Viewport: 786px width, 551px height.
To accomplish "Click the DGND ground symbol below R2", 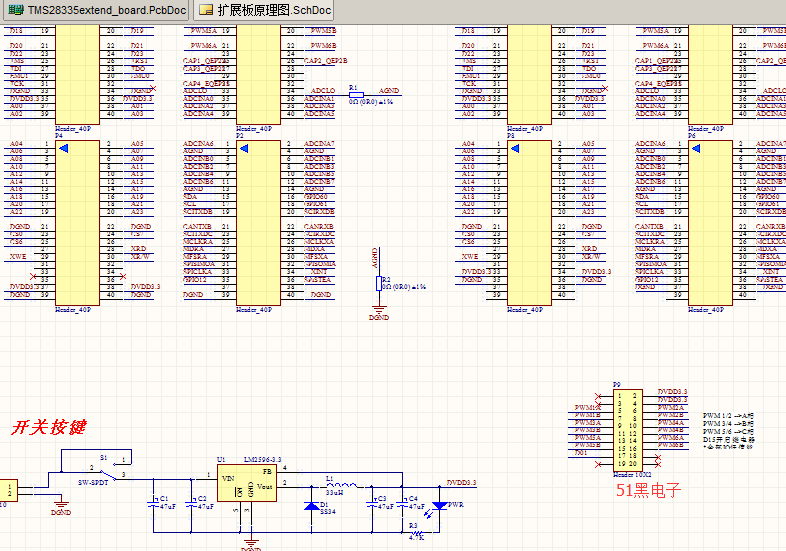I will 379,310.
